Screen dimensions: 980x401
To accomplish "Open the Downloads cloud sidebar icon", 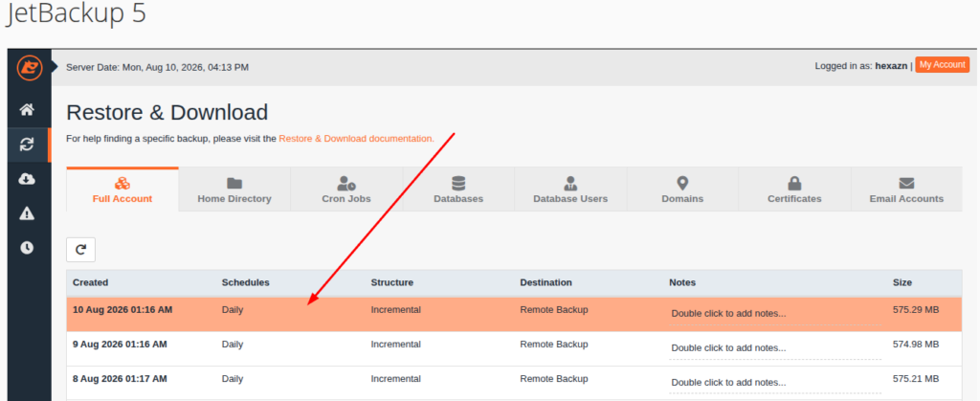I will (26, 179).
